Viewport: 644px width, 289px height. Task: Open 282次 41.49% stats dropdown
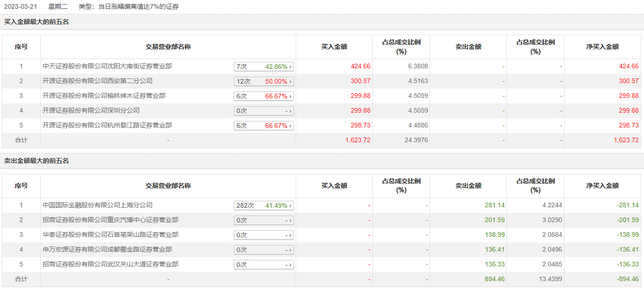[x=264, y=205]
